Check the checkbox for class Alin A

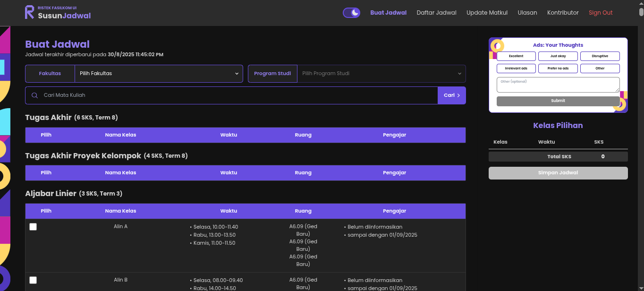point(33,227)
